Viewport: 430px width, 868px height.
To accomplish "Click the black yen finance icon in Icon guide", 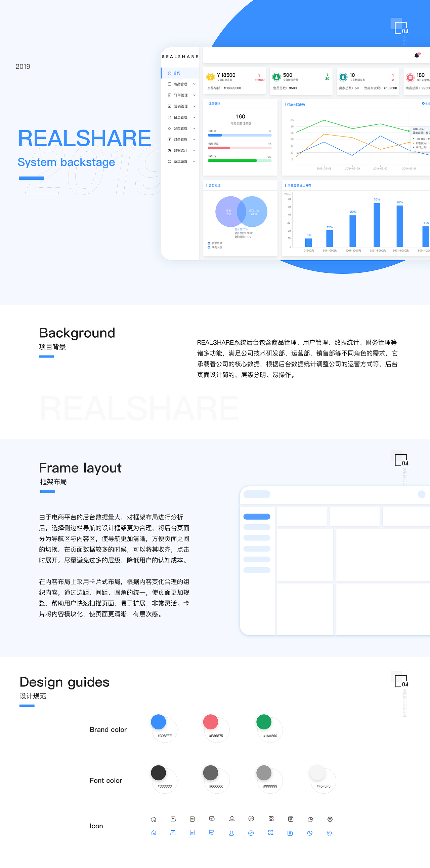I will pyautogui.click(x=291, y=819).
